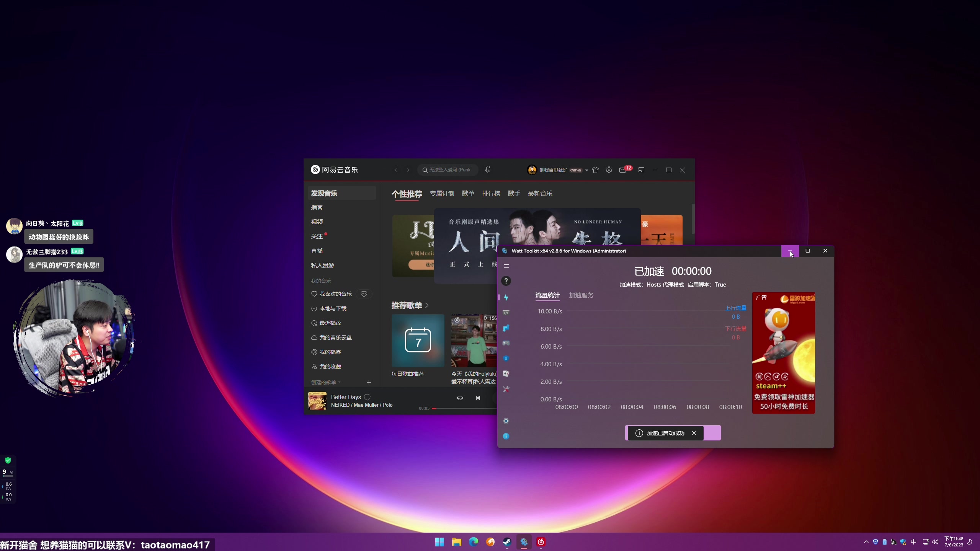Open the 歌单 tab
The image size is (980, 551).
click(x=468, y=194)
